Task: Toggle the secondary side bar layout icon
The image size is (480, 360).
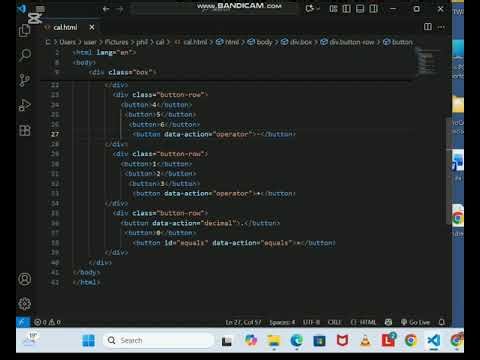Action: coord(373,9)
